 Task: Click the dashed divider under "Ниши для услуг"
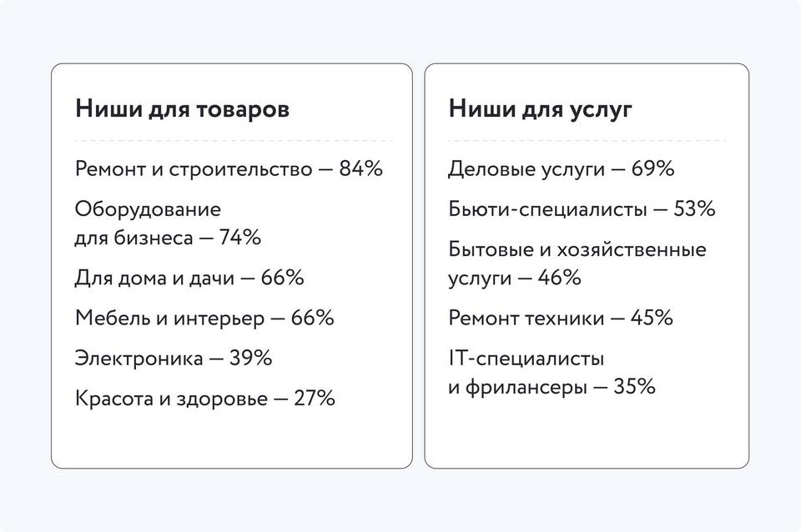coord(587,141)
